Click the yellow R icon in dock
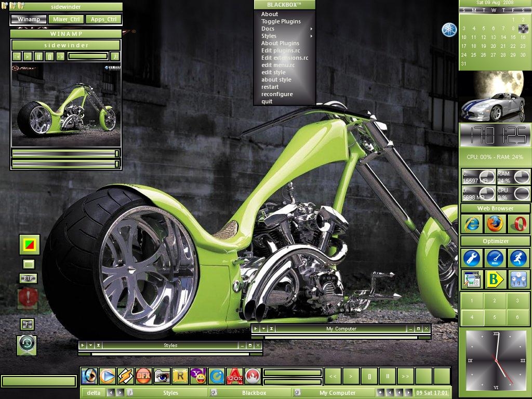The width and height of the screenshot is (532, 399). [180, 376]
